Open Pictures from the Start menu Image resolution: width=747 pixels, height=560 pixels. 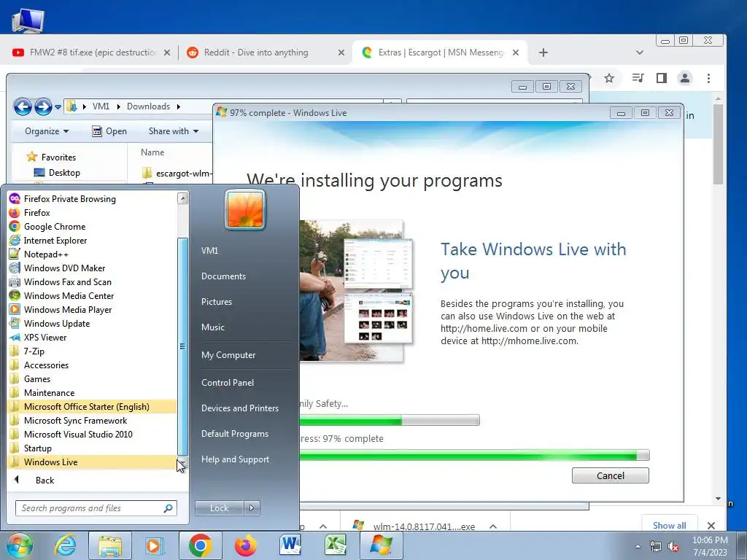216,301
